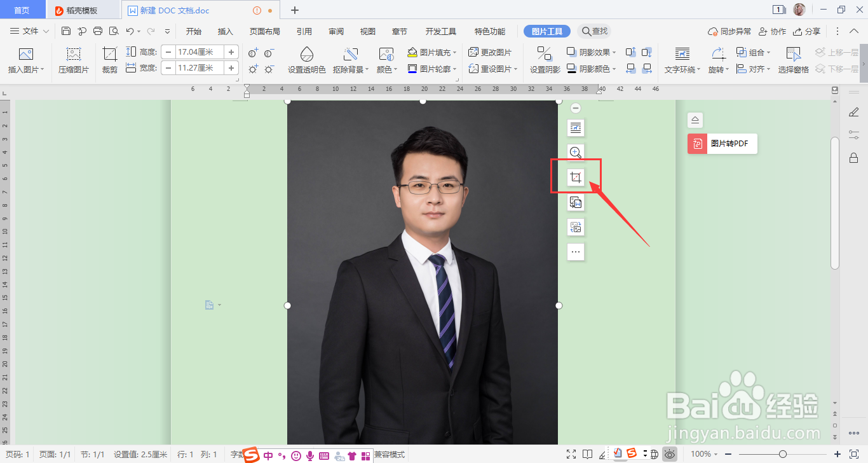Image resolution: width=868 pixels, height=463 pixels.
Task: Open a new tab with the plus button
Action: (295, 10)
